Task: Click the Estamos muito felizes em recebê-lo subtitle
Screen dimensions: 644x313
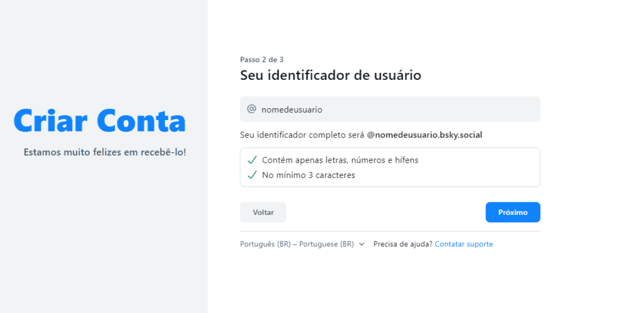Action: tap(104, 152)
